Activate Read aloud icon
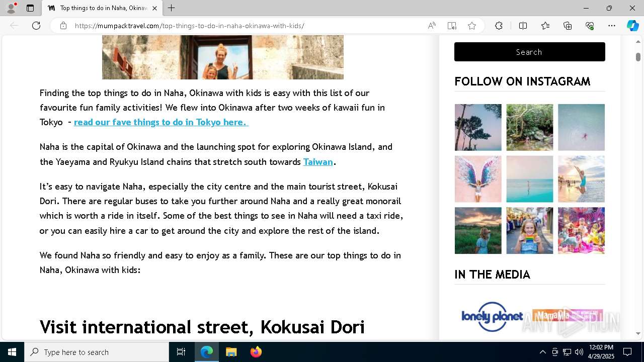The width and height of the screenshot is (644, 362). (x=432, y=26)
